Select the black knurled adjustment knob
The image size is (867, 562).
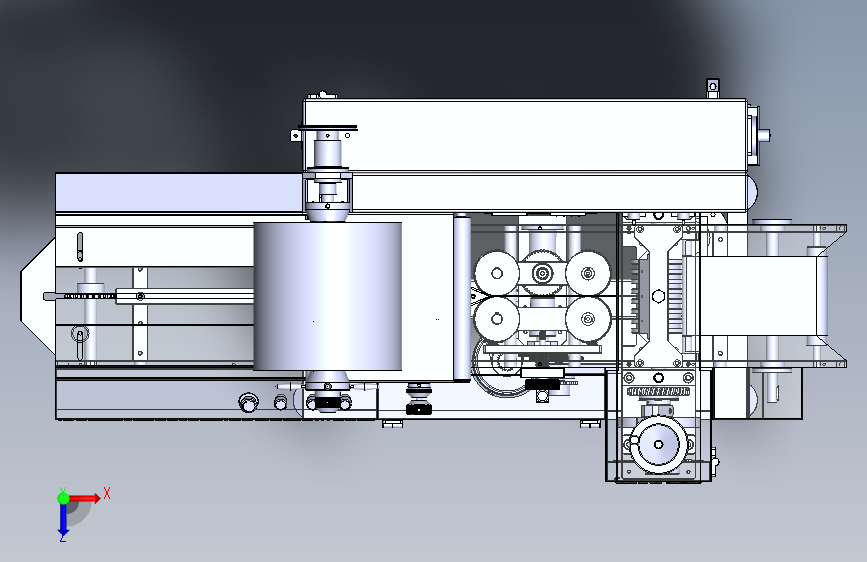(419, 409)
